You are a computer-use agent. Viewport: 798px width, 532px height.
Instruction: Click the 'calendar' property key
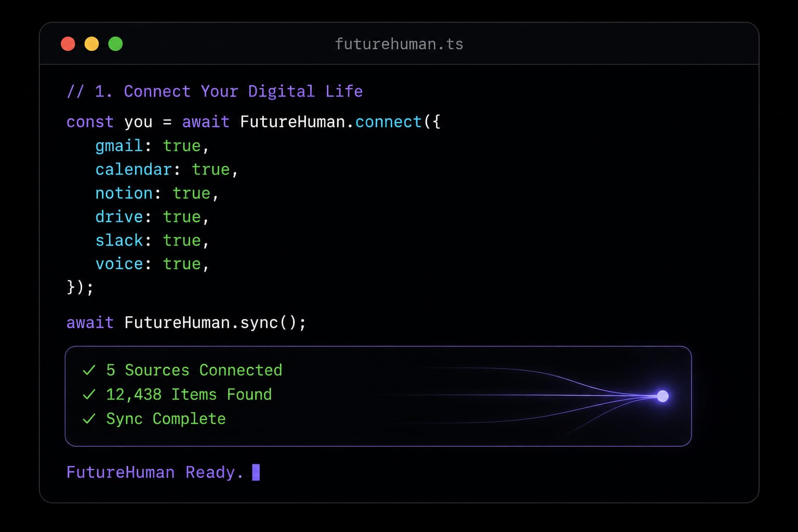(134, 169)
